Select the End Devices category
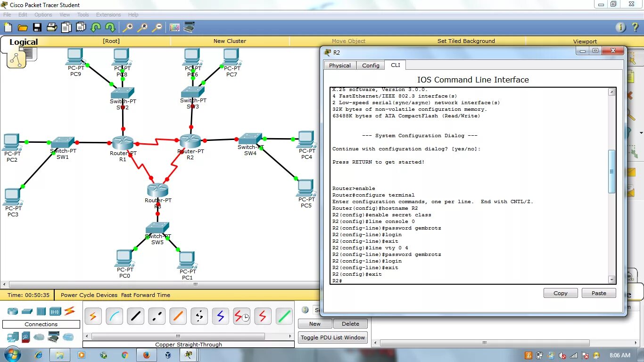Viewport: 644px width, 362px height. pyautogui.click(x=13, y=337)
